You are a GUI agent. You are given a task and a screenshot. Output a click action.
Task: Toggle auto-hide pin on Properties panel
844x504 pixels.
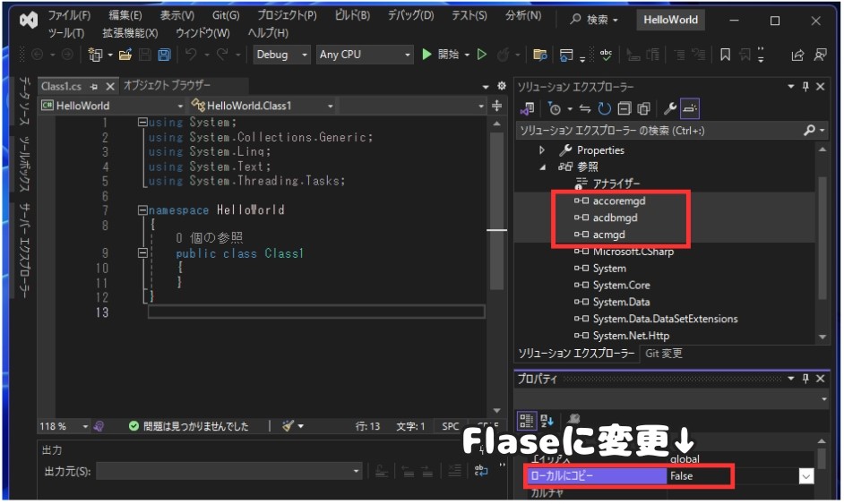click(x=805, y=379)
